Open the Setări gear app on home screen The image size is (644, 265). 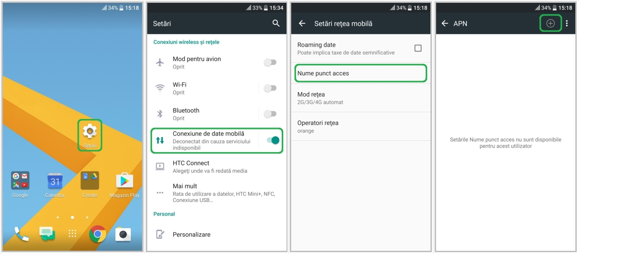tap(89, 135)
